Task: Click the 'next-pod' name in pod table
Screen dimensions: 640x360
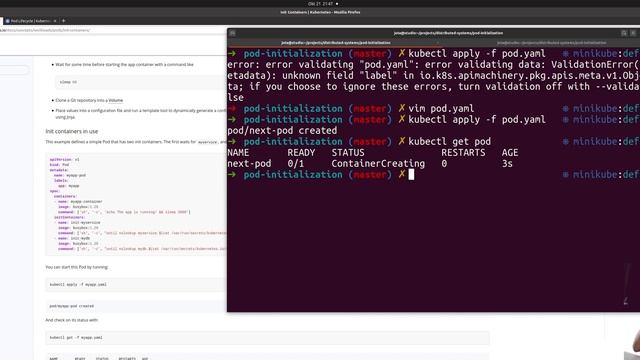Action: [x=249, y=164]
